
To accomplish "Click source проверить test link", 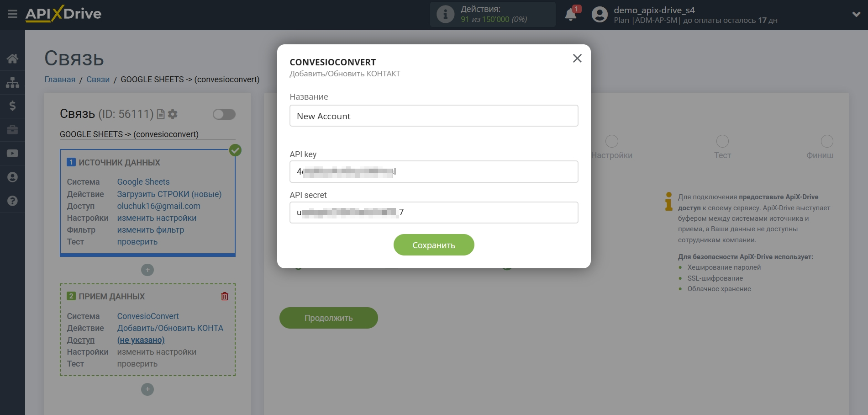I will pyautogui.click(x=137, y=242).
